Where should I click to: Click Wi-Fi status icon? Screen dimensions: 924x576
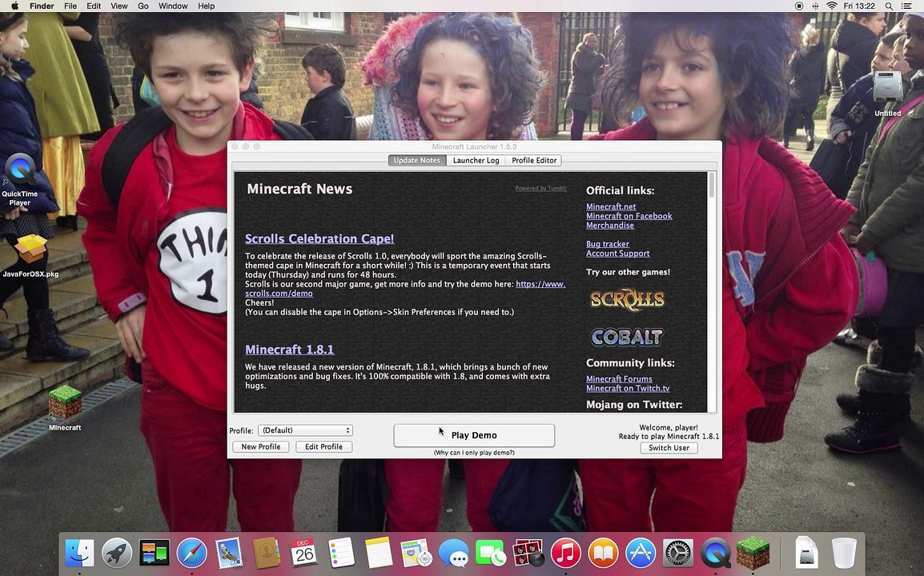(x=831, y=6)
